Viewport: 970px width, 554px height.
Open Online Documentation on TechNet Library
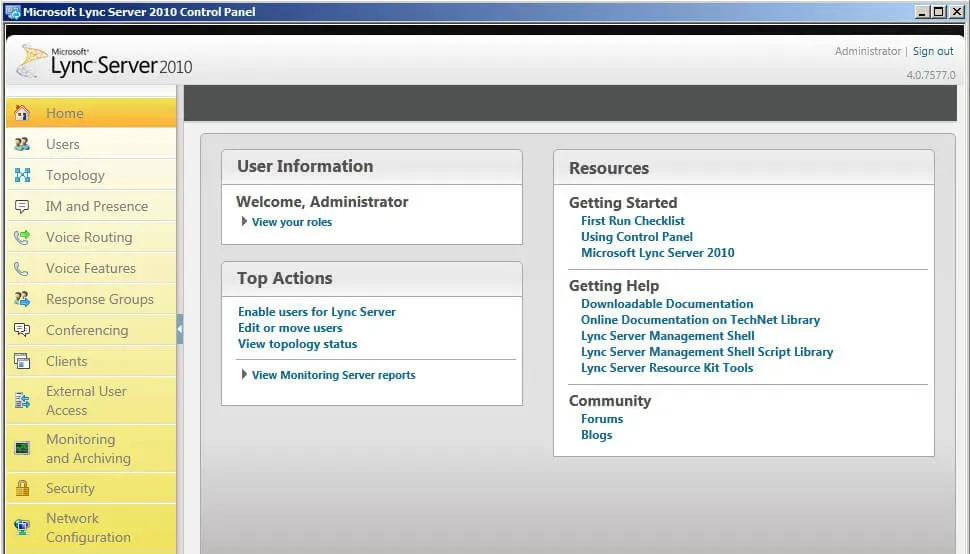700,320
